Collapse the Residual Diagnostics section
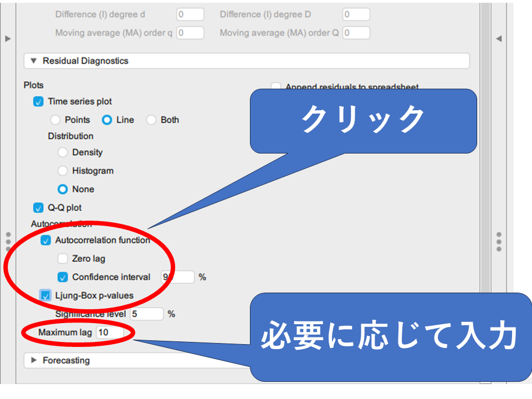Image resolution: width=532 pixels, height=399 pixels. point(34,61)
